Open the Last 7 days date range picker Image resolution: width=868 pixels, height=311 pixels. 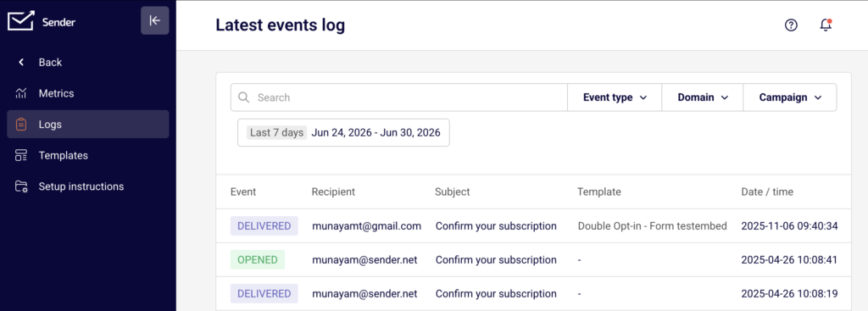click(x=343, y=133)
